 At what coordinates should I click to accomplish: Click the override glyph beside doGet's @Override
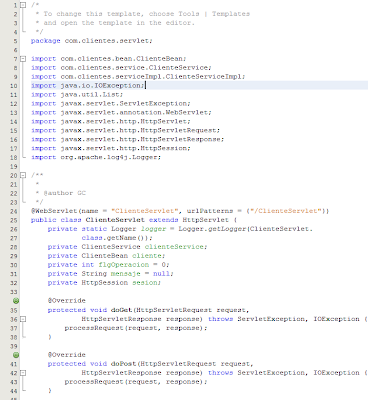(x=16, y=301)
